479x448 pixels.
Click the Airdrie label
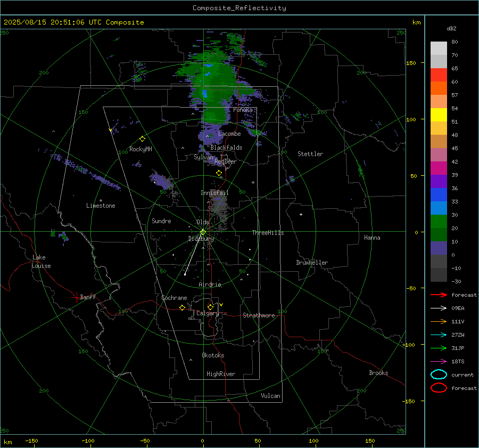210,284
